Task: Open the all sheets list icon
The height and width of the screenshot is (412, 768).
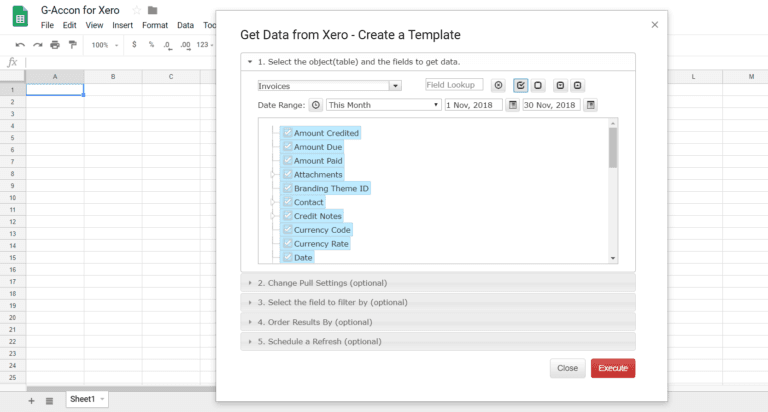Action: [49, 401]
